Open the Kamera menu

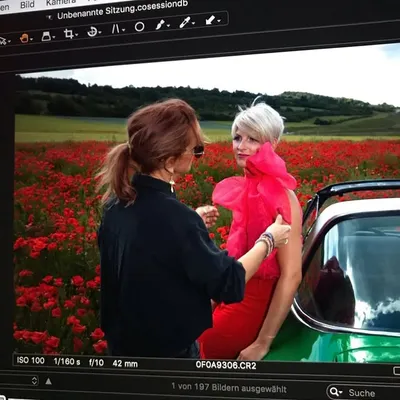pos(61,2)
